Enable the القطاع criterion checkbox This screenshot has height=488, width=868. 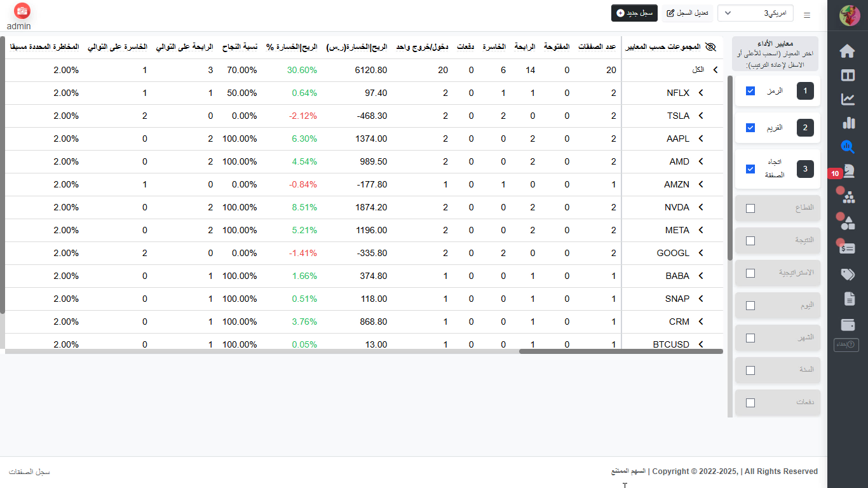pyautogui.click(x=750, y=208)
